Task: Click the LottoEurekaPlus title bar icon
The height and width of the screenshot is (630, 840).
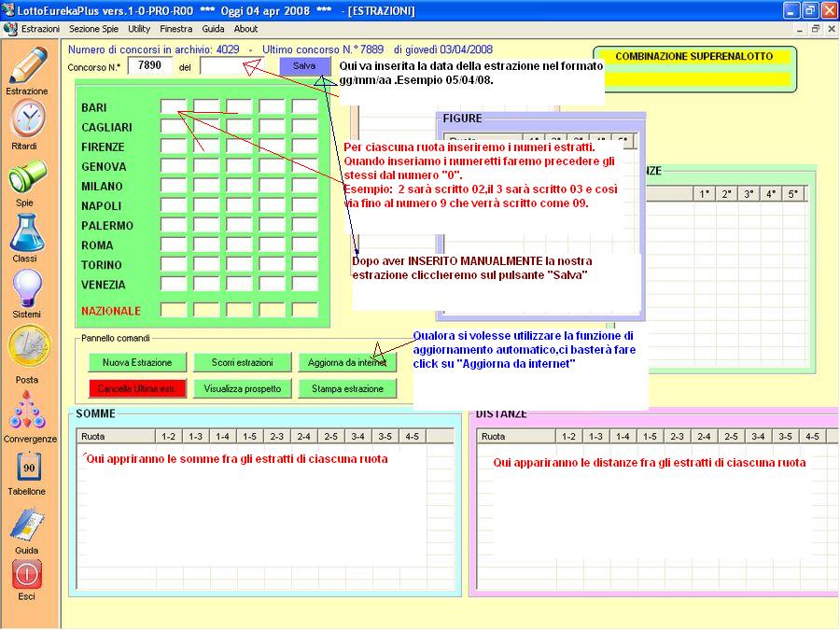Action: coord(7,10)
